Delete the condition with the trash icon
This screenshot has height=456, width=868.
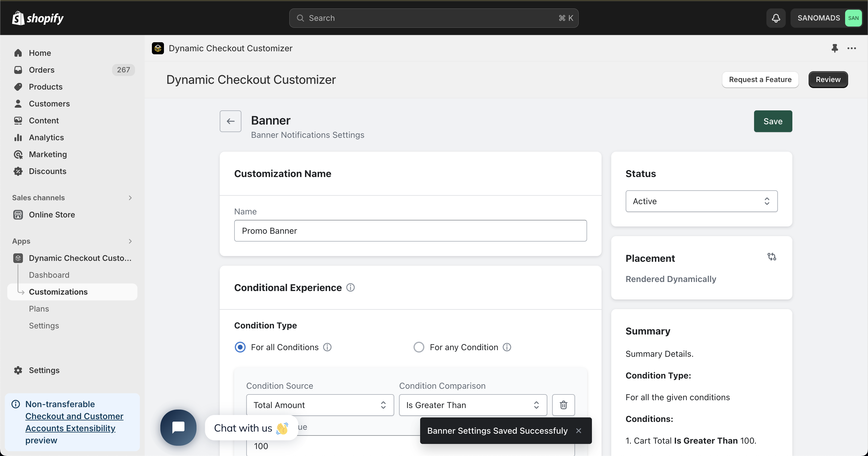click(x=563, y=405)
